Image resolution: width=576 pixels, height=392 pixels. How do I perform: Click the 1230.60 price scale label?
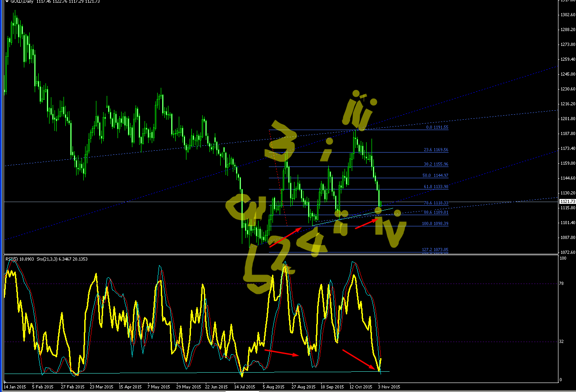click(568, 89)
